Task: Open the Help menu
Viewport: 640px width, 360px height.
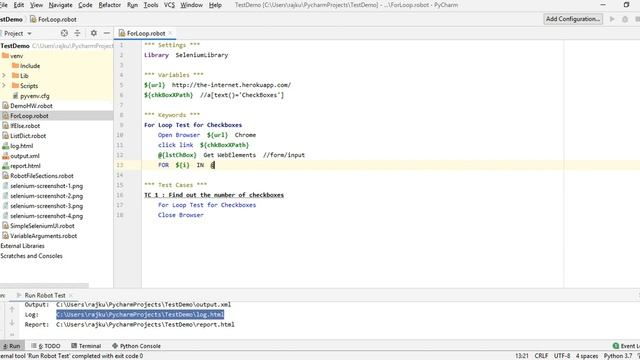Action: tap(215, 5)
